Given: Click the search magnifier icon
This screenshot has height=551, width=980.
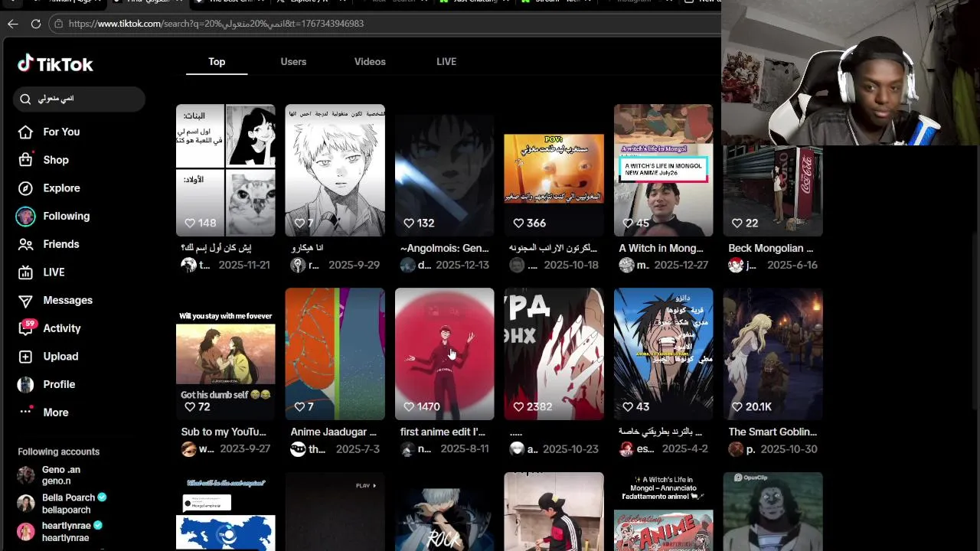Looking at the screenshot, I should click(x=25, y=99).
